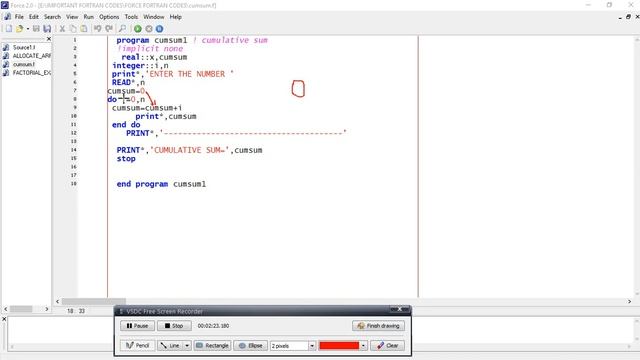
Task: Click the file panel scrollbar right arrow
Action: point(47,309)
